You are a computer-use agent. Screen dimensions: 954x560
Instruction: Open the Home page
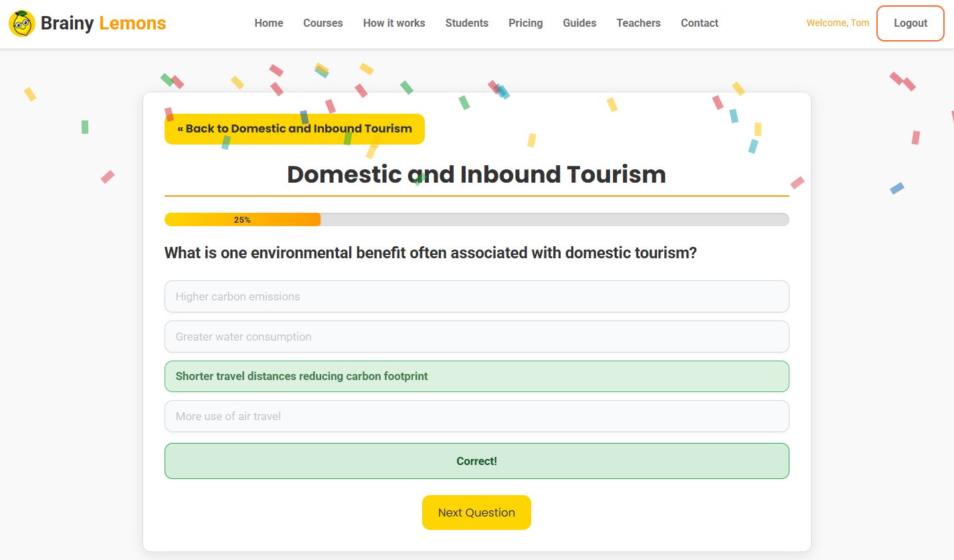pyautogui.click(x=269, y=23)
